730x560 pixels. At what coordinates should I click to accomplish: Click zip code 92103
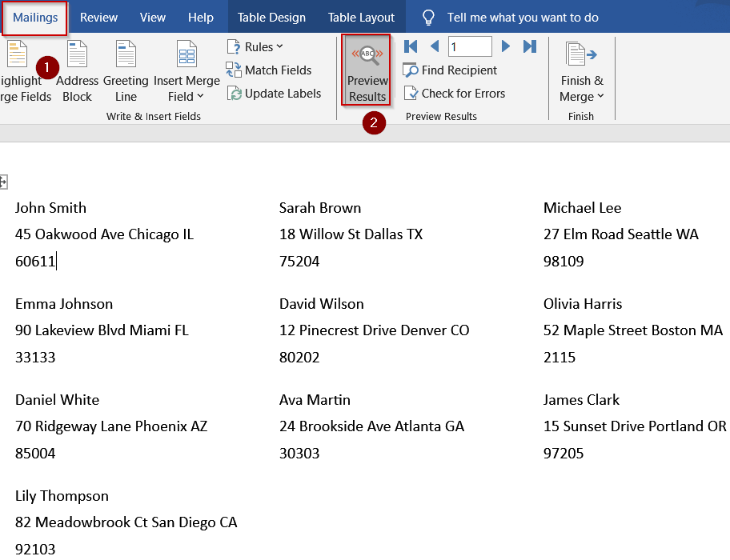[x=35, y=550]
